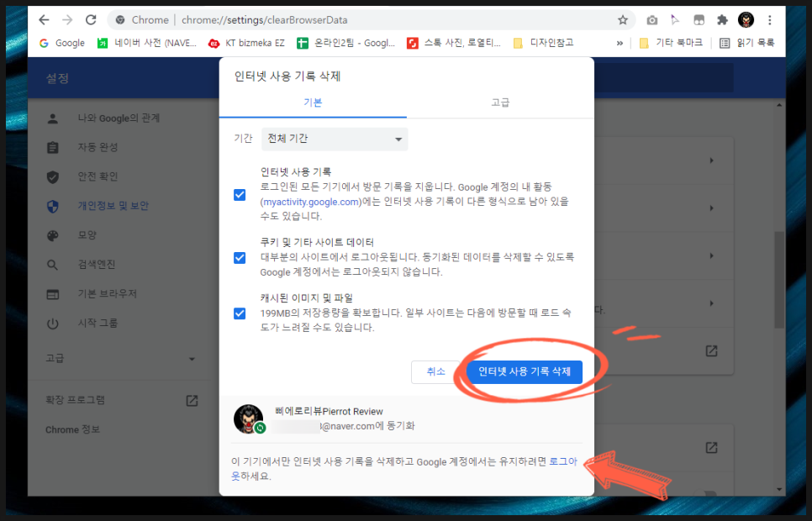Uncheck 쿠키 및 기타 사이트 데이터 checkbox
Image resolution: width=812 pixels, height=521 pixels.
(240, 257)
